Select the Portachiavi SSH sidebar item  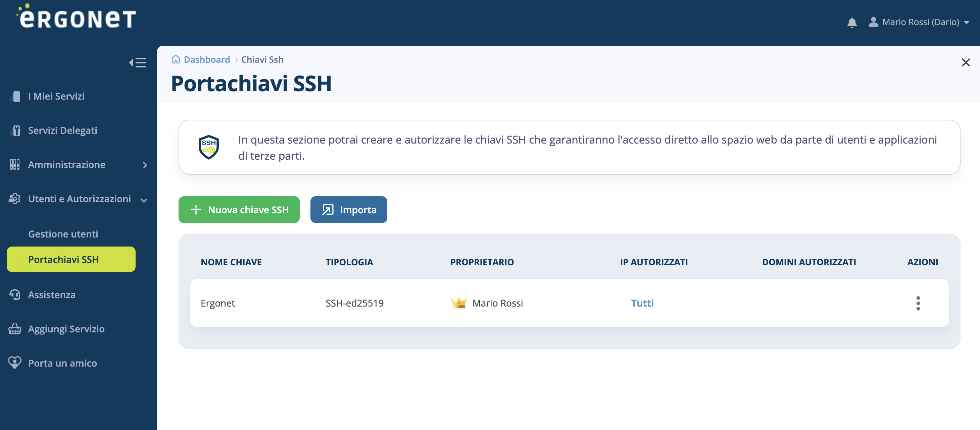[71, 259]
